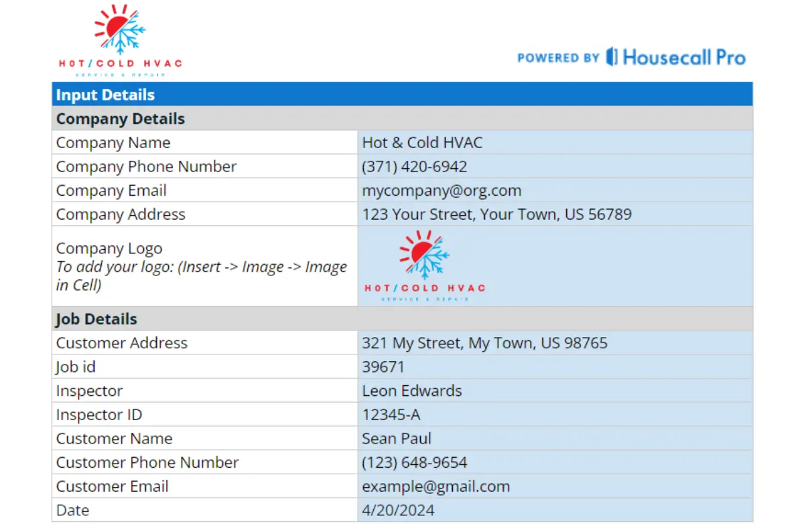
Task: Click the Input Details blue header bar
Action: (402, 94)
